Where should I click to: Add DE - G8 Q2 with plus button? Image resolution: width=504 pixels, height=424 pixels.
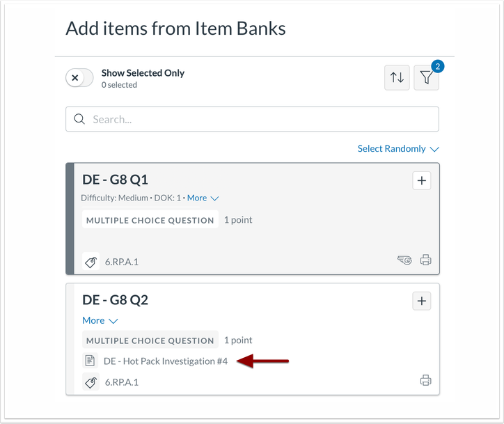coord(421,301)
